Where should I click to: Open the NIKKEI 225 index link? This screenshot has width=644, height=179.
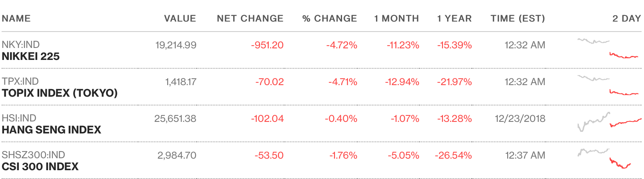[x=31, y=56]
